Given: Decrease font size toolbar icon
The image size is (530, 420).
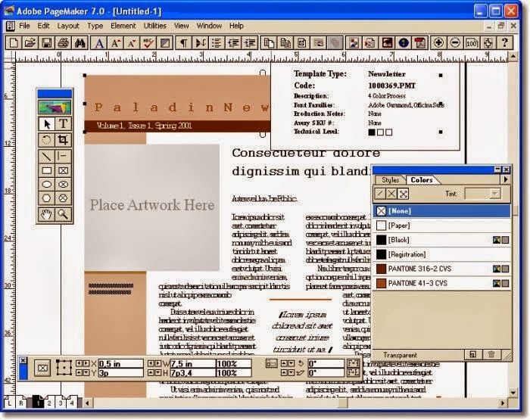Looking at the screenshot, I should (132, 43).
